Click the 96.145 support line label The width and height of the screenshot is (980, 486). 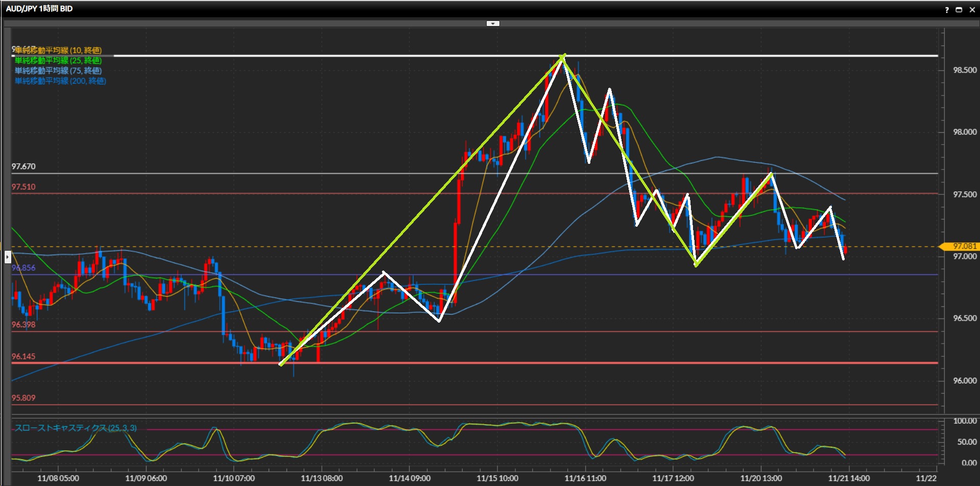(23, 356)
